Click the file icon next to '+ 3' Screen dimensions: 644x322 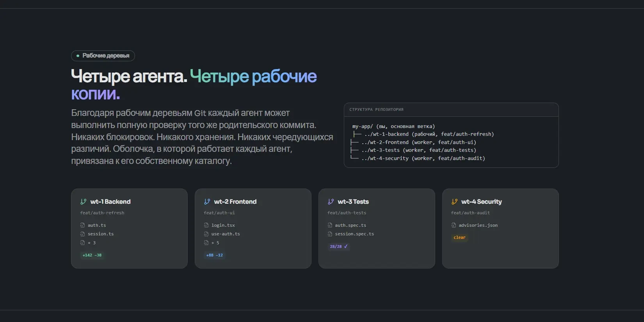pos(82,243)
